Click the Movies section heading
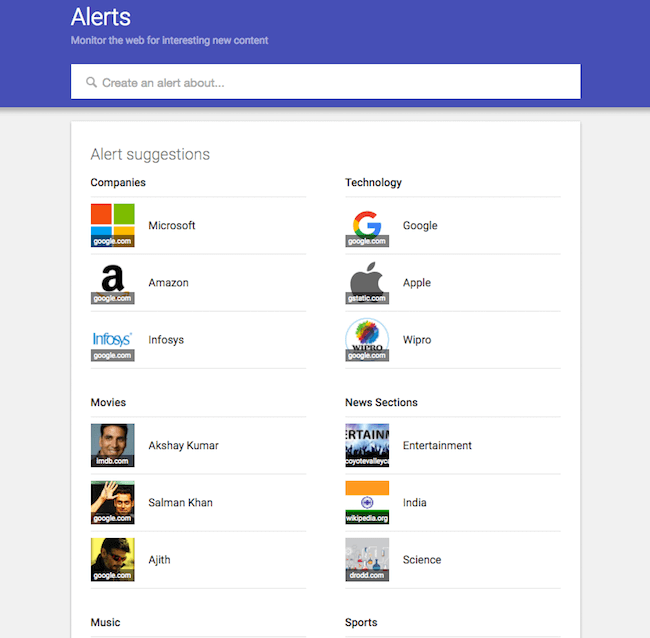 click(108, 403)
